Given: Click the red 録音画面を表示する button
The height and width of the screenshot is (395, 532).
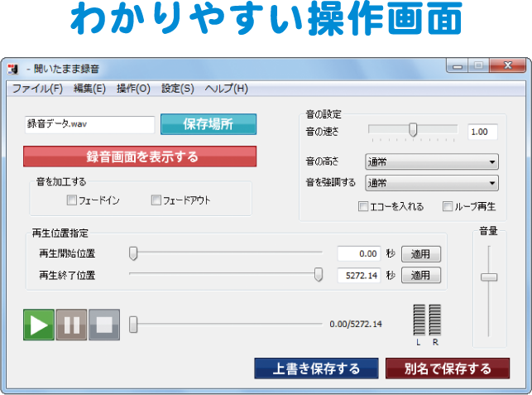Looking at the screenshot, I should pos(140,157).
